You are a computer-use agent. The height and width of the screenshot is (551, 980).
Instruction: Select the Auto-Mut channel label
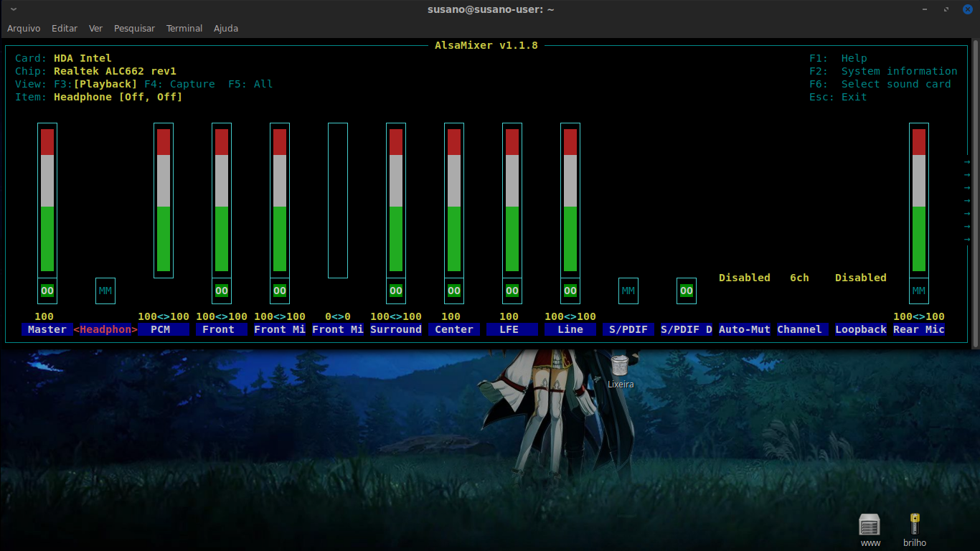pyautogui.click(x=745, y=329)
